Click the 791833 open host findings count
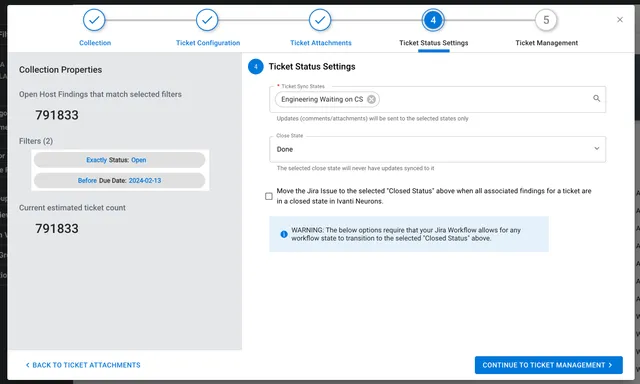Screen dimensions: 640x384 coord(57,115)
